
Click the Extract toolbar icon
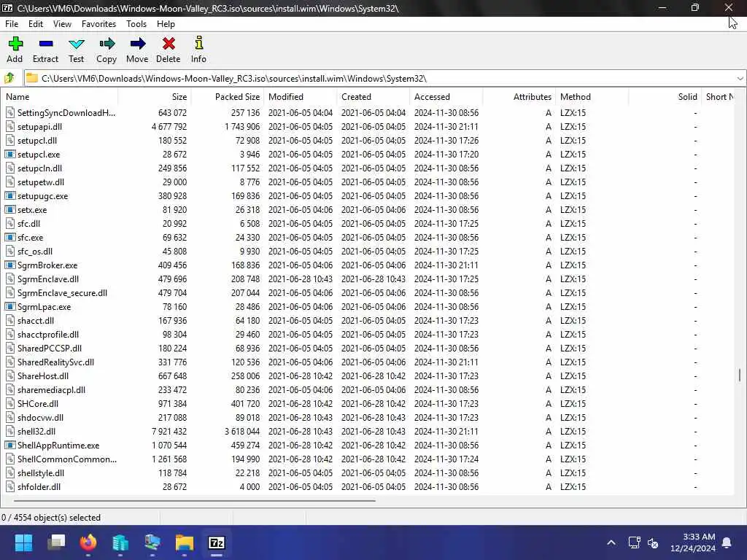click(46, 44)
